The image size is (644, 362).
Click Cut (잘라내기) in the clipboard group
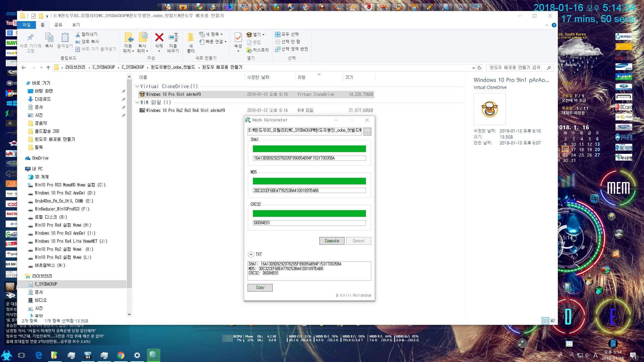pos(87,34)
